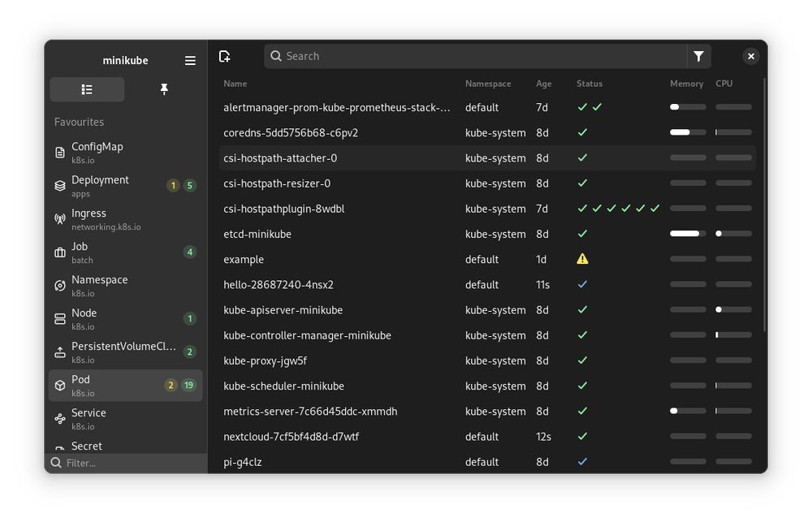Click the coredns memory usage bar

tap(688, 132)
